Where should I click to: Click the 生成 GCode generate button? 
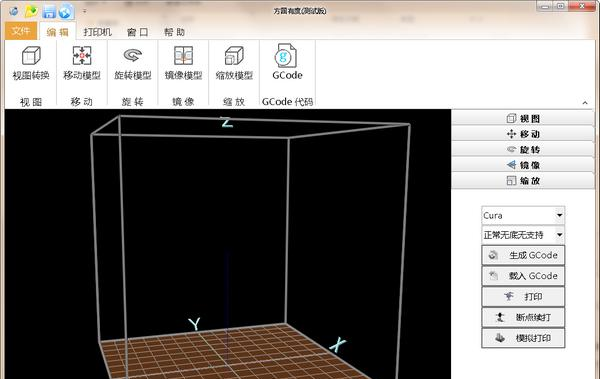coord(523,255)
